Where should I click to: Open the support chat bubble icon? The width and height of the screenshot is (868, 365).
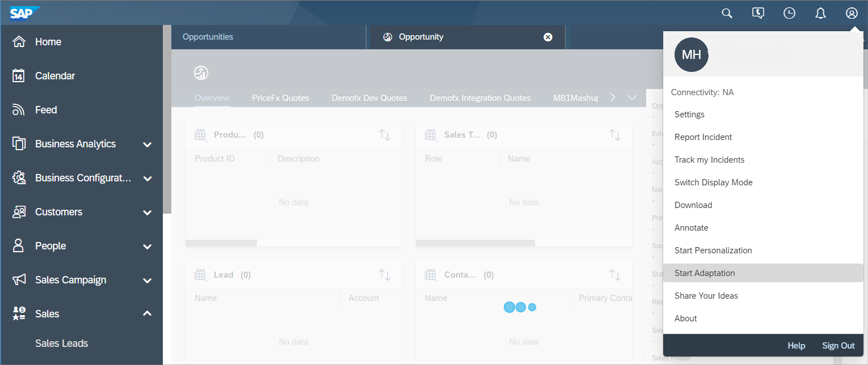[x=758, y=13]
